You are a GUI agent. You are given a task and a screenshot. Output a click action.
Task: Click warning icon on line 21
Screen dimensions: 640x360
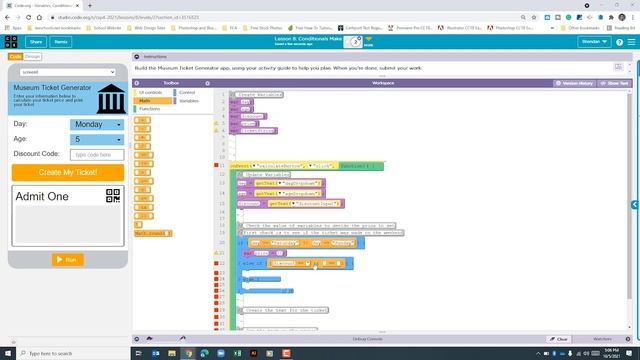click(216, 253)
